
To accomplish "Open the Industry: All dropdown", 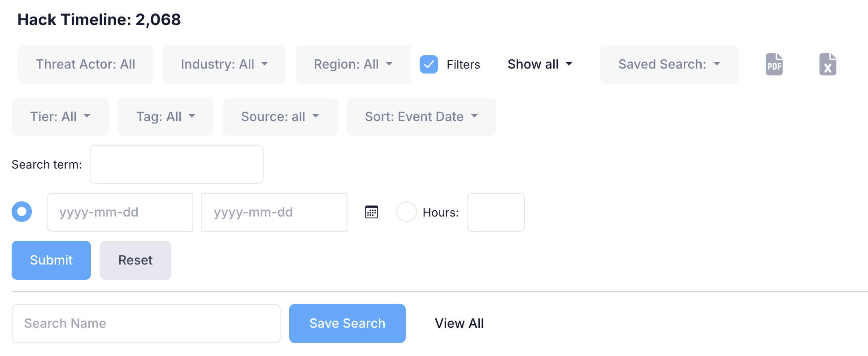I will click(x=224, y=64).
